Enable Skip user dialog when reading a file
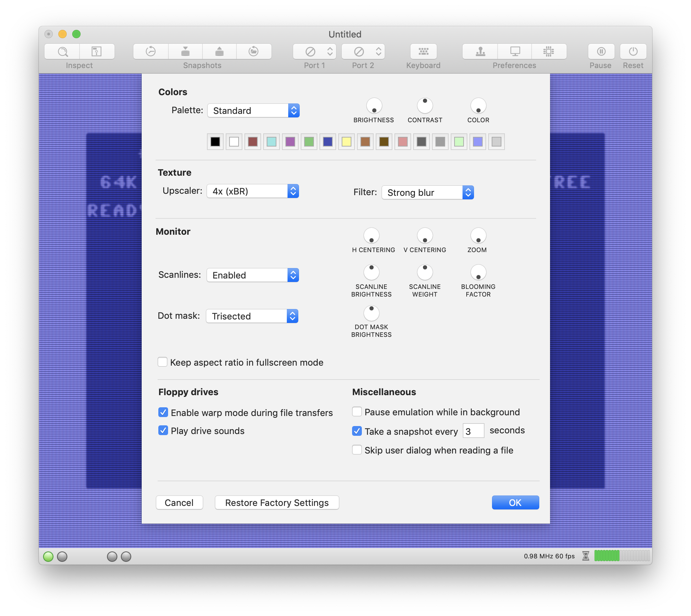Viewport: 691px width, 616px height. coord(357,450)
